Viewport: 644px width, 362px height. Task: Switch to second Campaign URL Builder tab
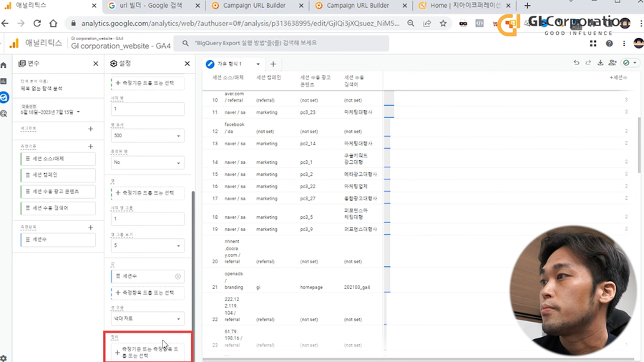[x=358, y=6]
